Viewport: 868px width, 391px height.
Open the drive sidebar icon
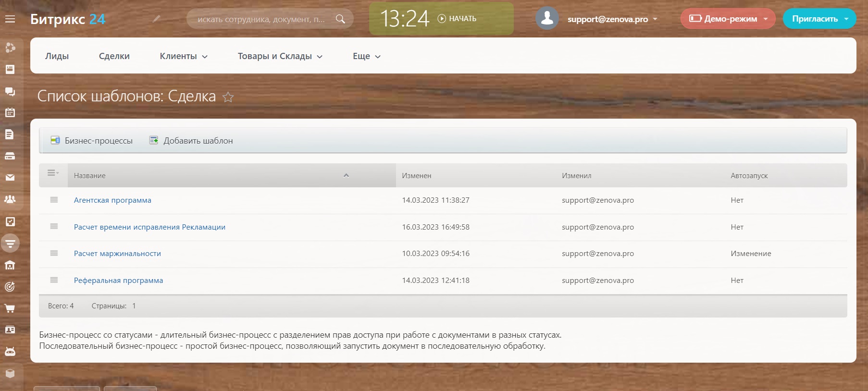10,156
